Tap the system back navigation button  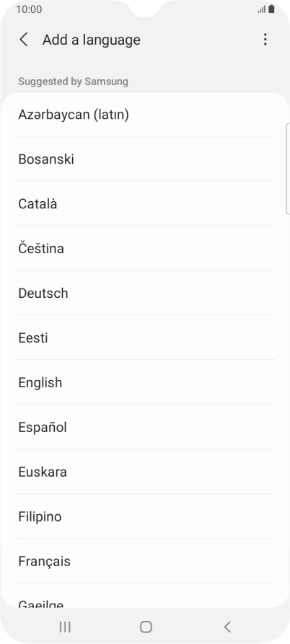(x=227, y=627)
